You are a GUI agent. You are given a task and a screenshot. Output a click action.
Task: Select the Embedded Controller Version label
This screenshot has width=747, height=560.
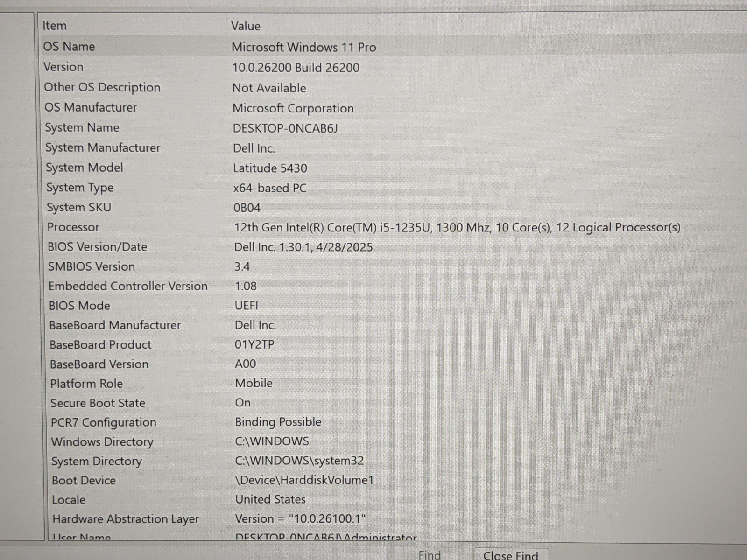[128, 286]
